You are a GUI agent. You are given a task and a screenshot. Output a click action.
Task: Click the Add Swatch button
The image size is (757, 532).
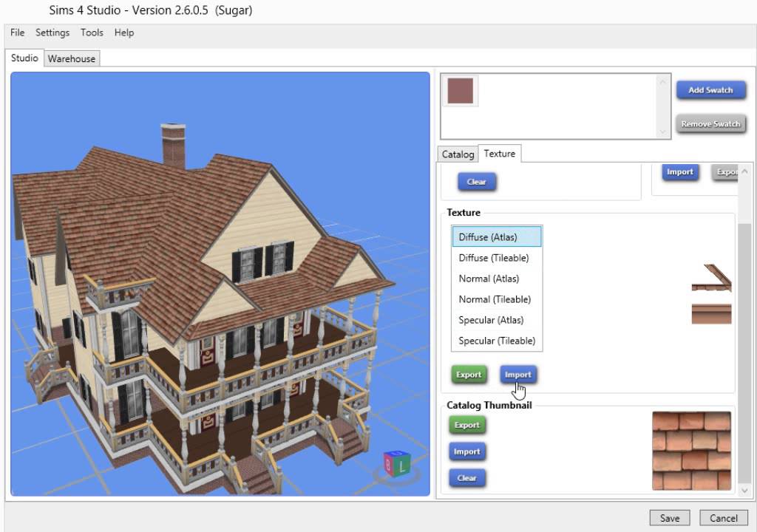pyautogui.click(x=710, y=90)
